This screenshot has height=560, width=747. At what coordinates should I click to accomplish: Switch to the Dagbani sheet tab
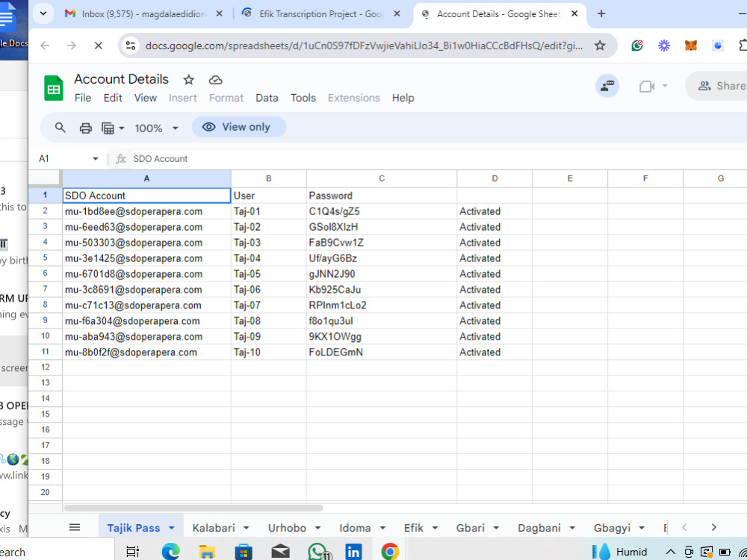tap(539, 528)
